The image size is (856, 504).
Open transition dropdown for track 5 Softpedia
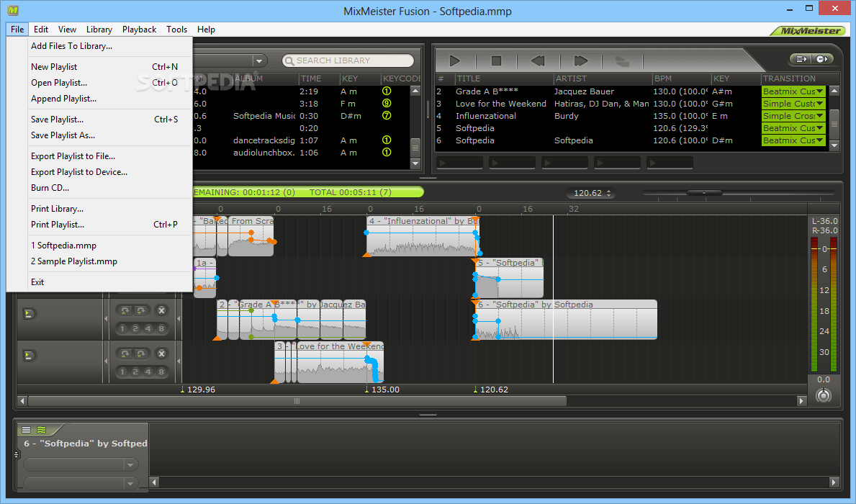click(x=819, y=128)
